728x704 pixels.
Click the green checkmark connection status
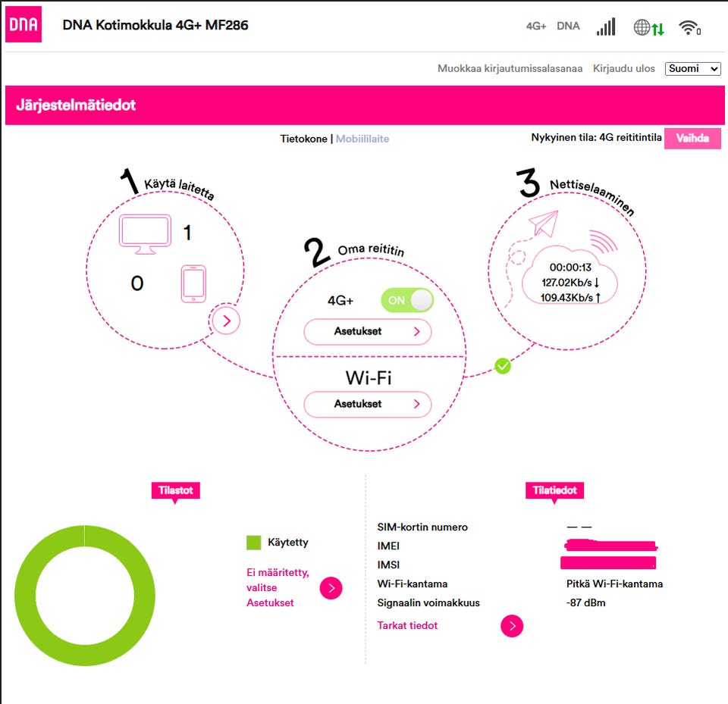[x=502, y=366]
